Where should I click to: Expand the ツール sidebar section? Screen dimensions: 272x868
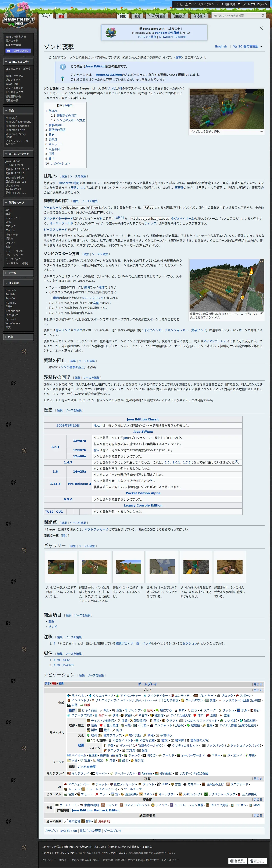(x=18, y=273)
